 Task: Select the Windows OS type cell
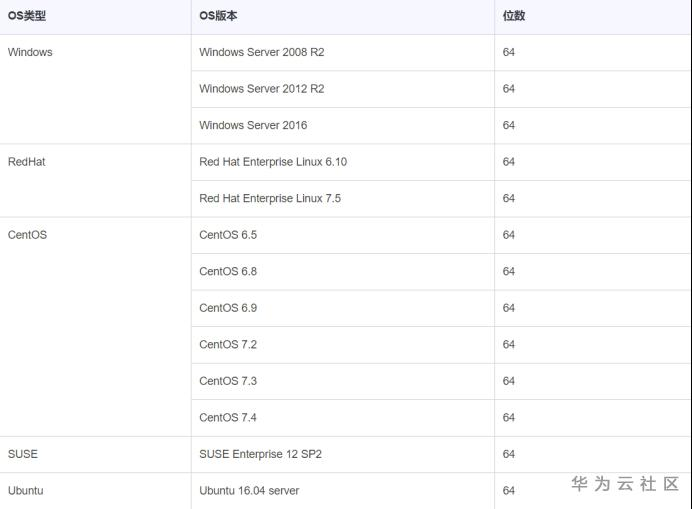pos(30,52)
